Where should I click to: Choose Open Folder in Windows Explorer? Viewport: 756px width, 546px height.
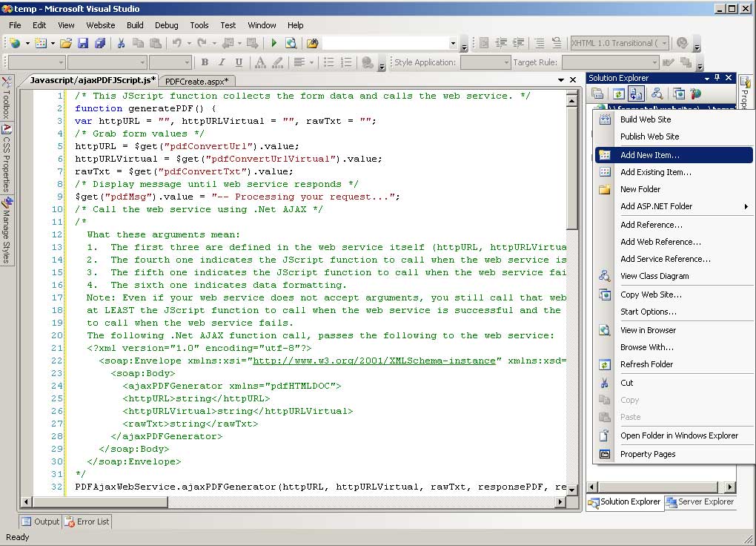tap(674, 435)
